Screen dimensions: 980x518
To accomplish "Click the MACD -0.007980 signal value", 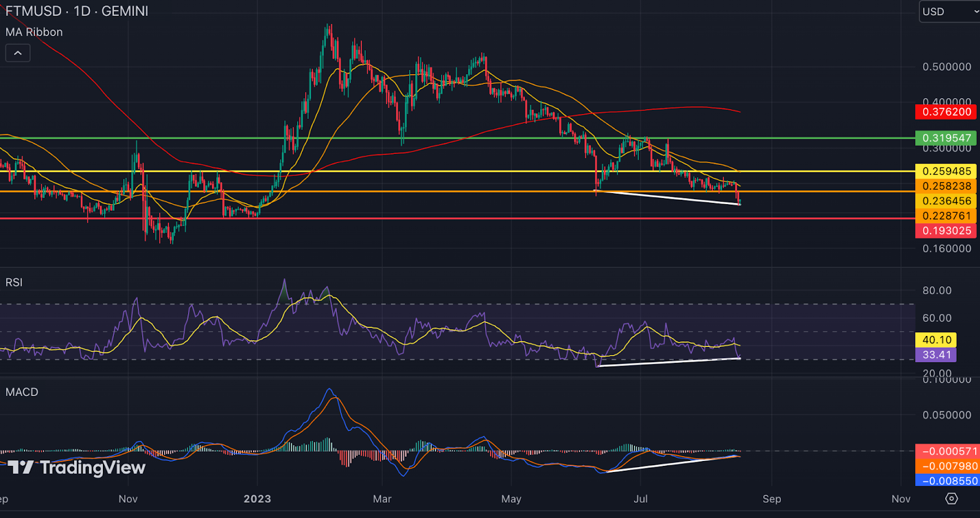I will click(x=948, y=466).
